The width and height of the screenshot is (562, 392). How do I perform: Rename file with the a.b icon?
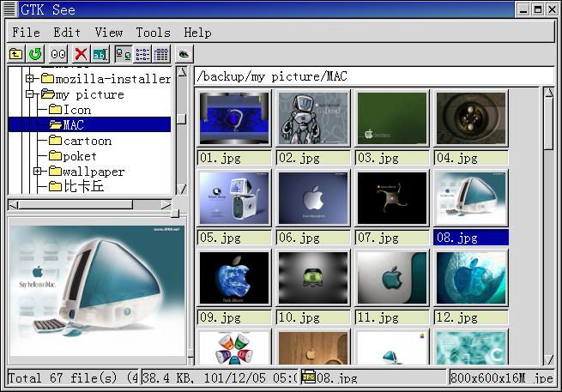[x=100, y=54]
